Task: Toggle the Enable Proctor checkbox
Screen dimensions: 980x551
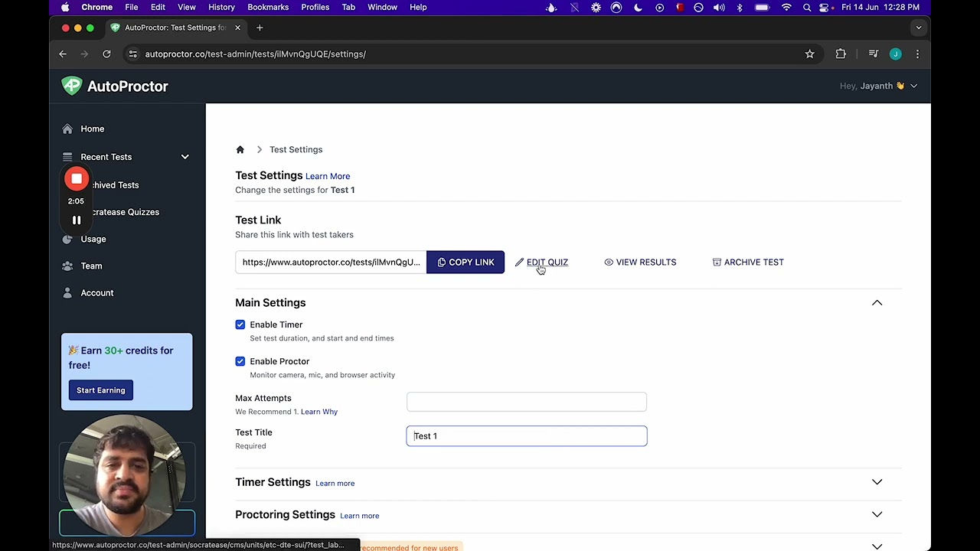Action: pyautogui.click(x=240, y=361)
